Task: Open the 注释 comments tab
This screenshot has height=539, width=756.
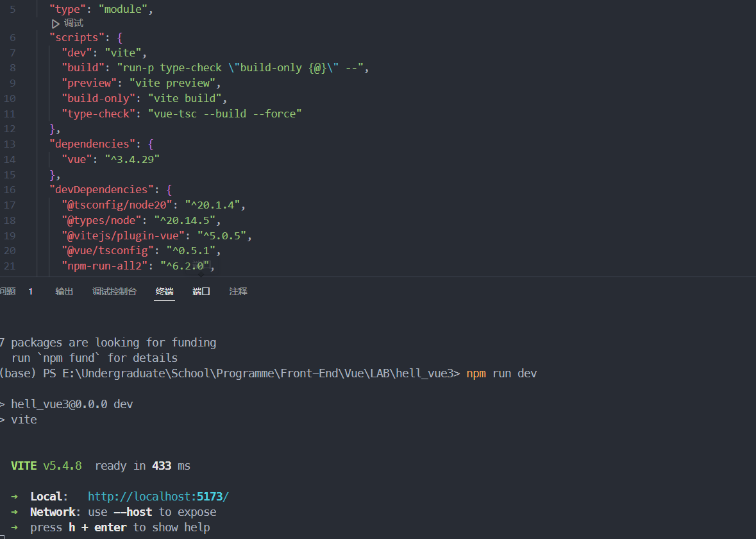Action: [238, 291]
